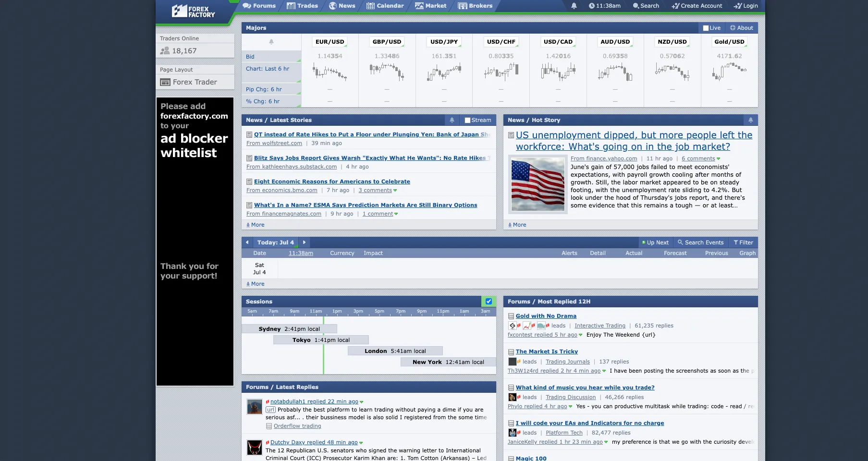The image size is (868, 461).
Task: Click the bell icon in Hot Story header
Action: (750, 120)
